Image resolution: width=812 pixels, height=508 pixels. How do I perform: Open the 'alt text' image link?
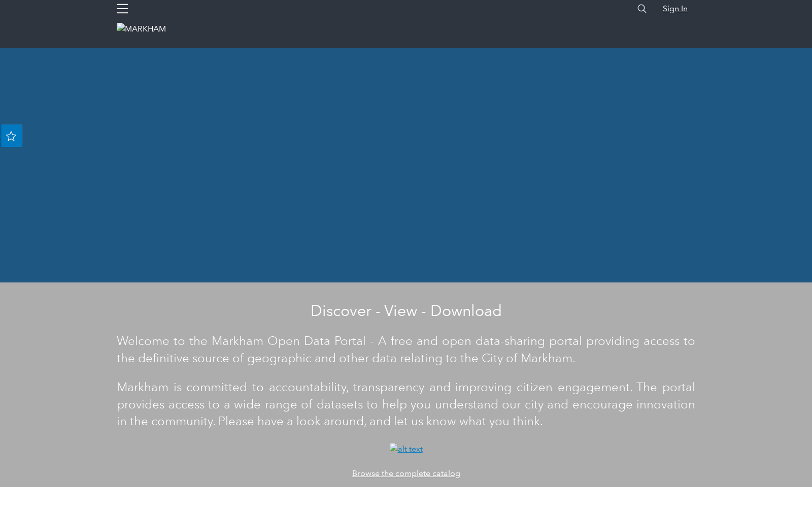[x=406, y=449]
